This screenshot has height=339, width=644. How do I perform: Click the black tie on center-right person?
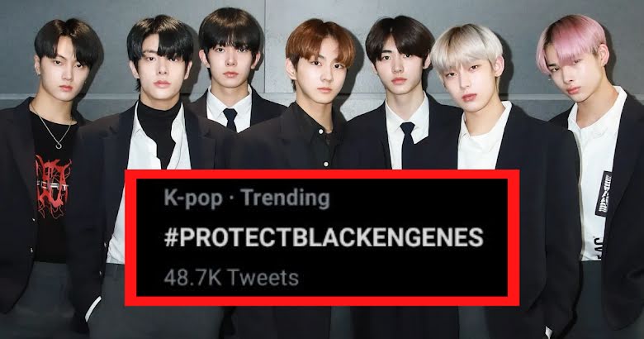pyautogui.click(x=407, y=144)
